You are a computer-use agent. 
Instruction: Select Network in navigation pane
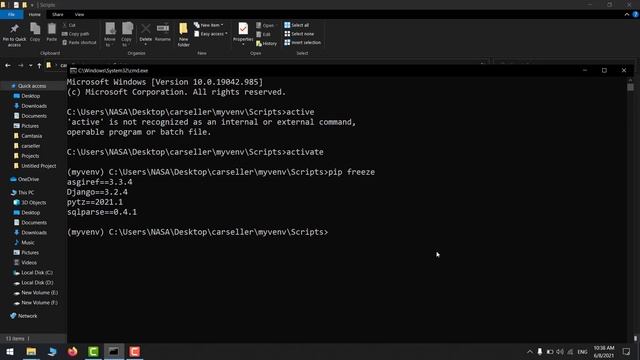[x=23, y=316]
